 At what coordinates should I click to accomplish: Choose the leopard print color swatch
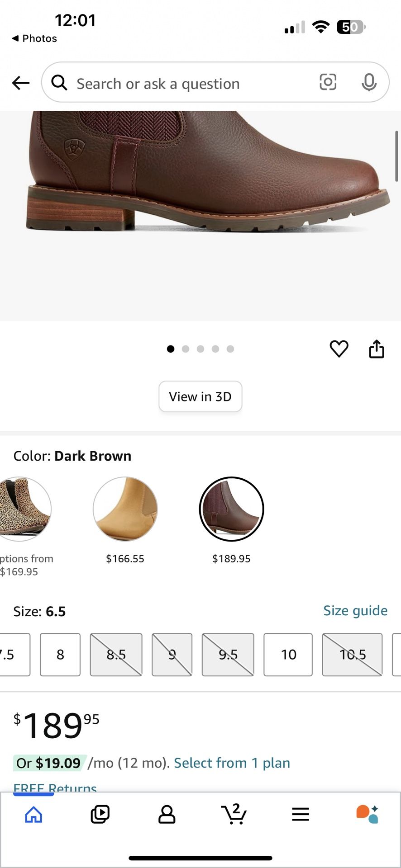point(24,509)
